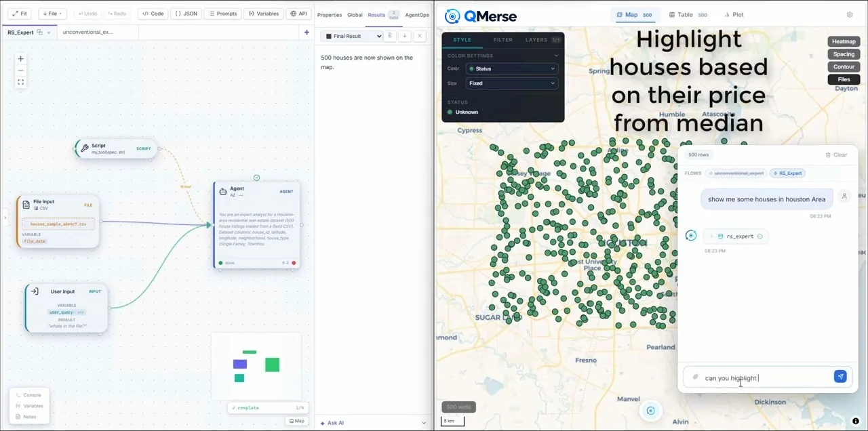The width and height of the screenshot is (868, 431).
Task: Select the File Input node icon
Action: [x=26, y=205]
